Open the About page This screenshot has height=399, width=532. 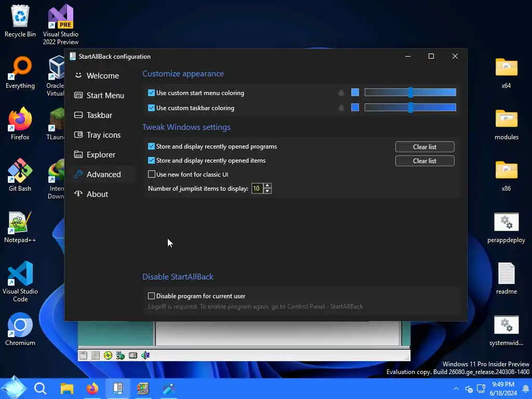click(x=103, y=194)
